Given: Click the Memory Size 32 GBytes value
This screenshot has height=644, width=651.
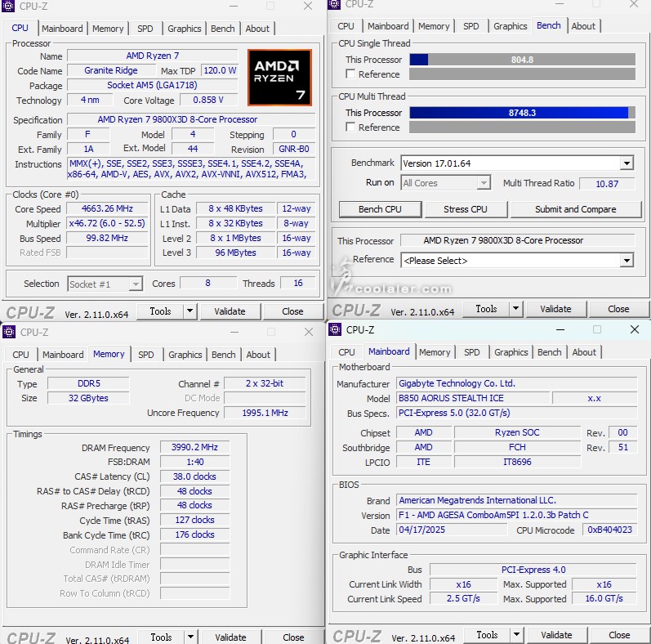Looking at the screenshot, I should pyautogui.click(x=88, y=398).
